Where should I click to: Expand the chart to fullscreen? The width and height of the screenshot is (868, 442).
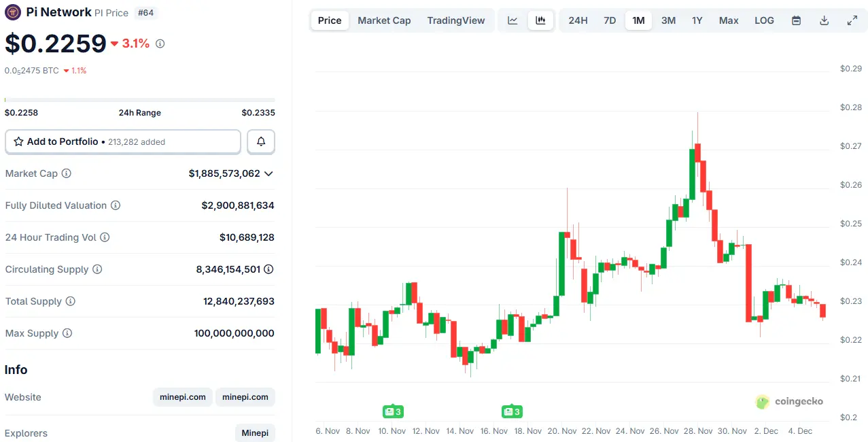(852, 20)
